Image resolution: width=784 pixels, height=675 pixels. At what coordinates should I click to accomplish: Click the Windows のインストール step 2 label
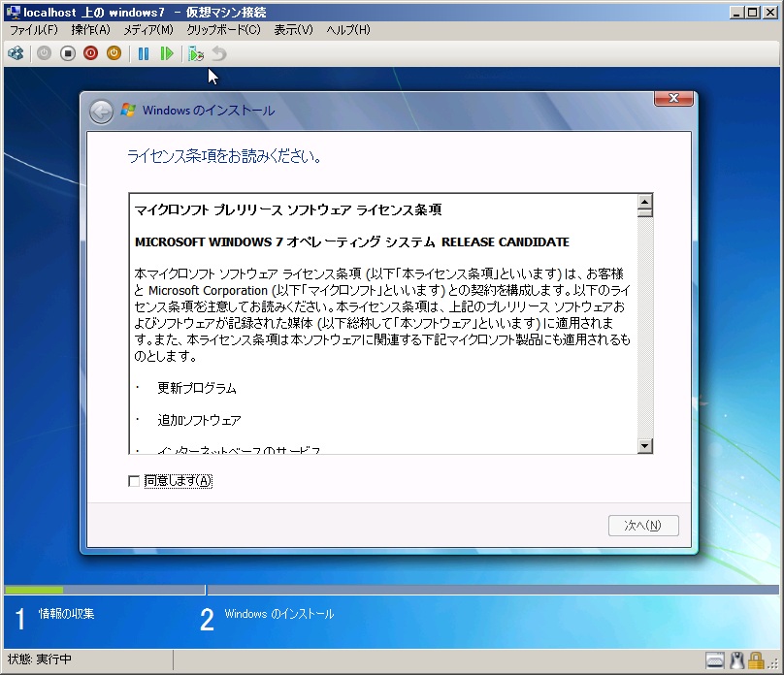tap(279, 614)
